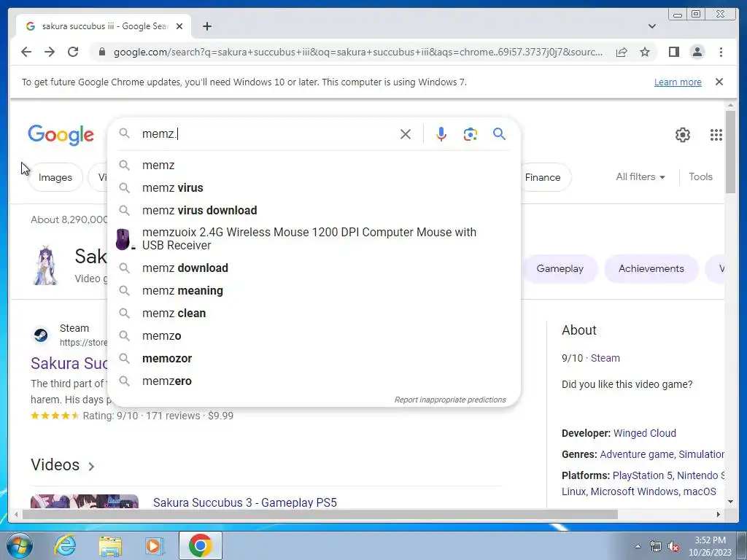Open the Microsoft Windows platform link
This screenshot has width=747, height=560.
pyautogui.click(x=635, y=491)
